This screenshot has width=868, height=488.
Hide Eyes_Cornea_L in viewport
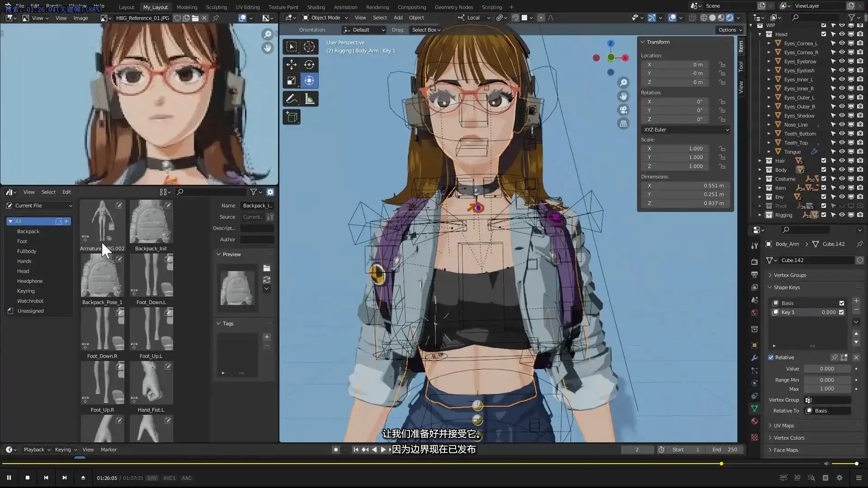pyautogui.click(x=842, y=43)
